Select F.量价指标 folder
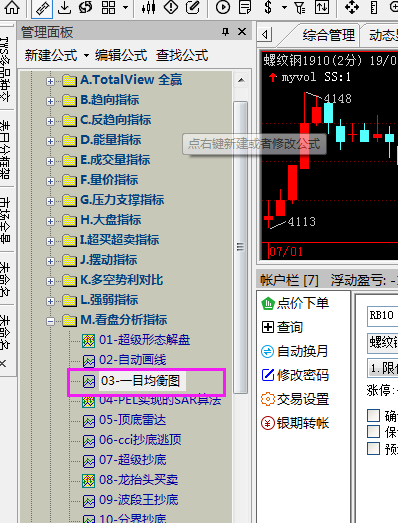Viewport: 398px width, 523px height. click(x=109, y=180)
